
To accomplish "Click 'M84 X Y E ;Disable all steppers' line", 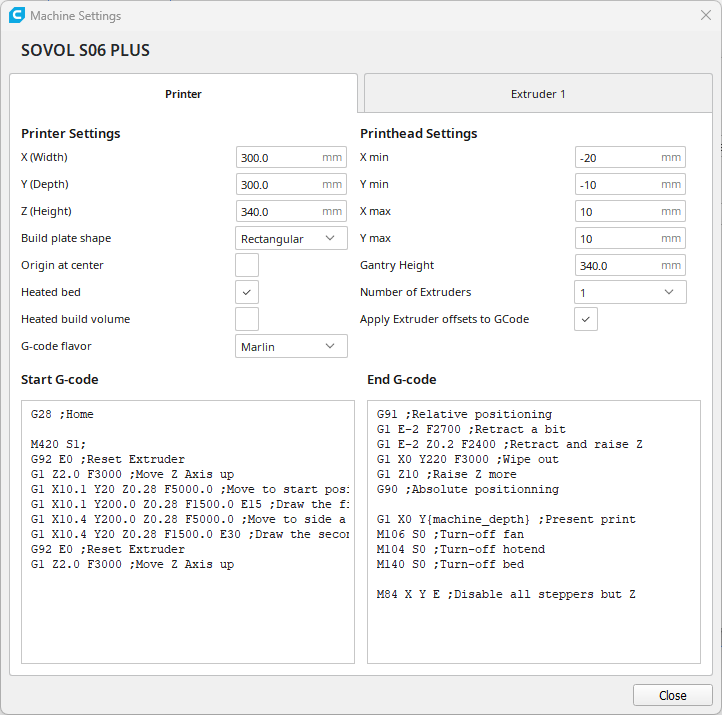I will click(506, 594).
